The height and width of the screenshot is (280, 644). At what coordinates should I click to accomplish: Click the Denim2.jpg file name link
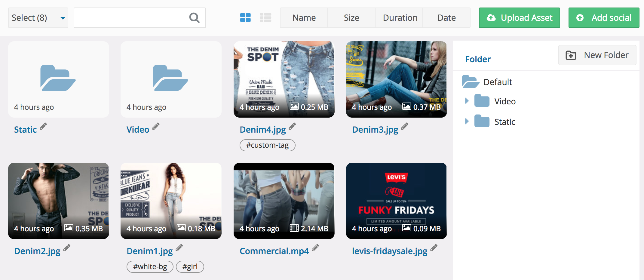(x=37, y=251)
